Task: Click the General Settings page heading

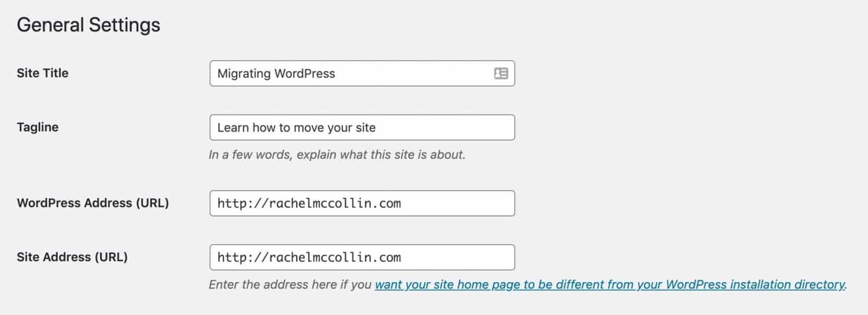Action: (89, 25)
